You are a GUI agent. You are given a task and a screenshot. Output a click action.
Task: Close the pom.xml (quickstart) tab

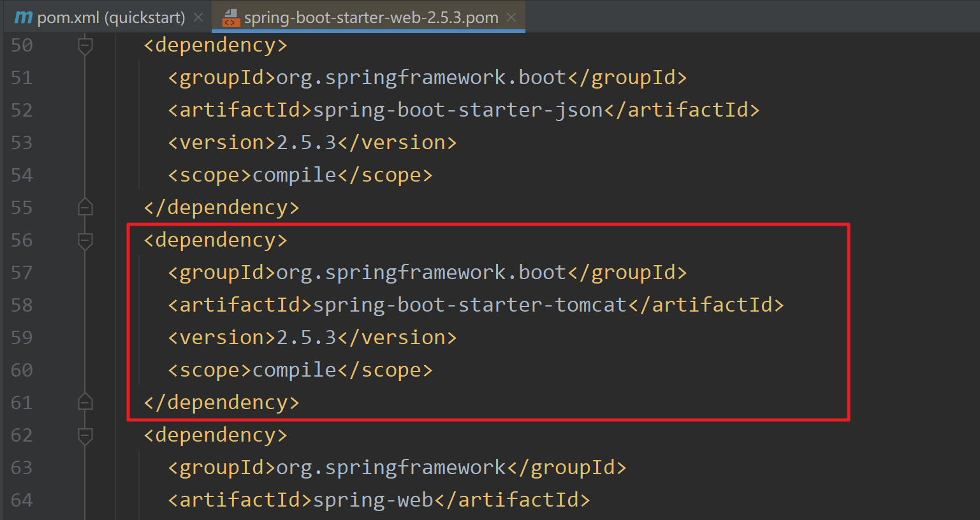[x=198, y=18]
